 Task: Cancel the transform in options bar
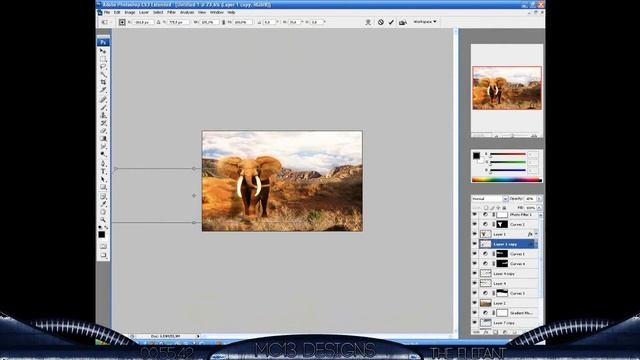[380, 22]
